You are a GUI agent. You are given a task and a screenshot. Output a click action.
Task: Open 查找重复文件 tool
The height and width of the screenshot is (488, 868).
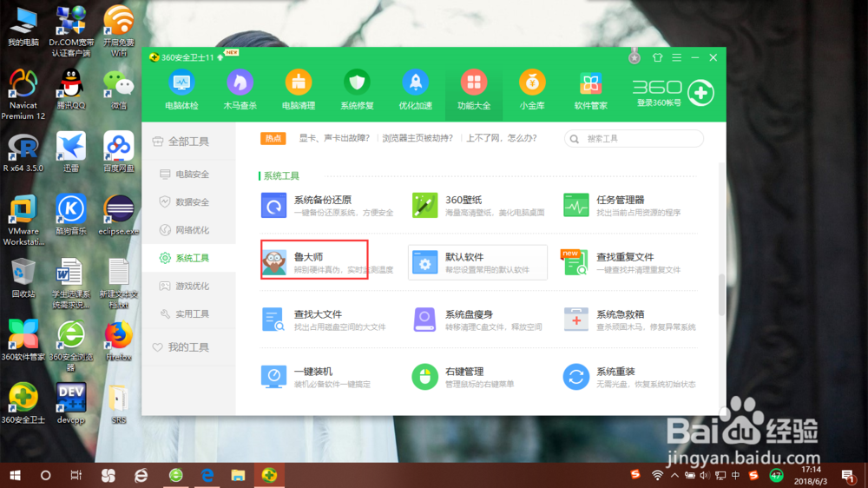(x=622, y=262)
